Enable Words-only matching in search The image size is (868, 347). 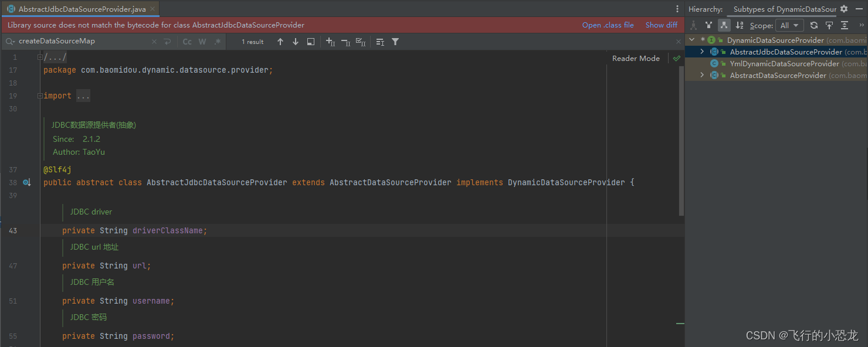202,42
